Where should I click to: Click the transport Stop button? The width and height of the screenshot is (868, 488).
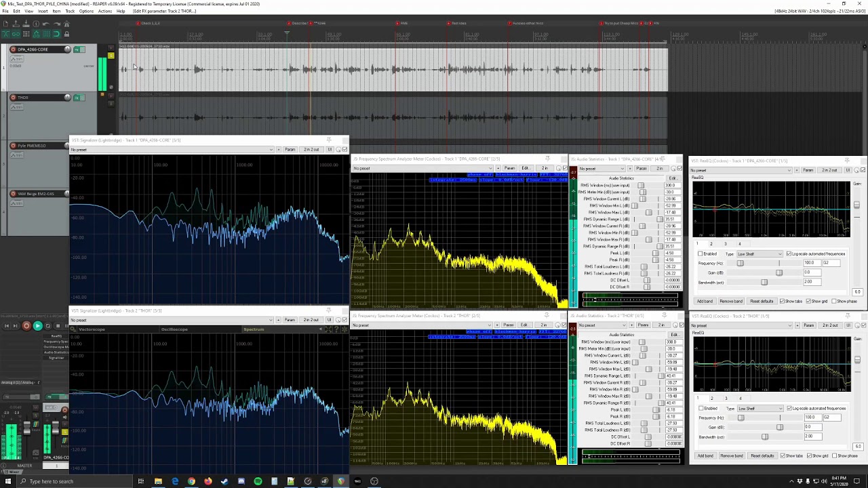[x=58, y=326]
